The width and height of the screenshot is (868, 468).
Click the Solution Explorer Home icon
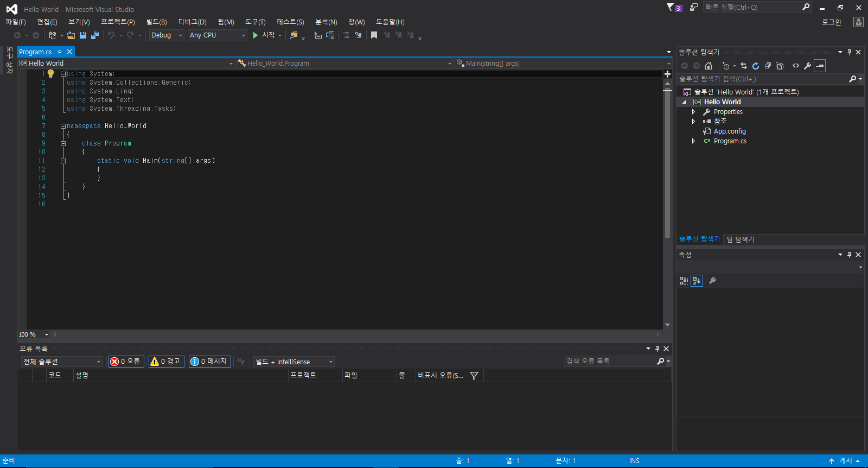(709, 66)
